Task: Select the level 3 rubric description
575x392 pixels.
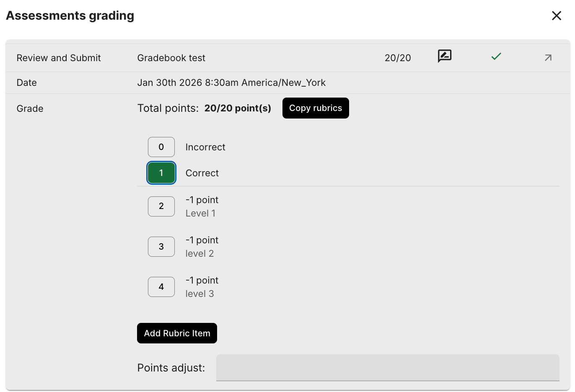Action: point(199,294)
